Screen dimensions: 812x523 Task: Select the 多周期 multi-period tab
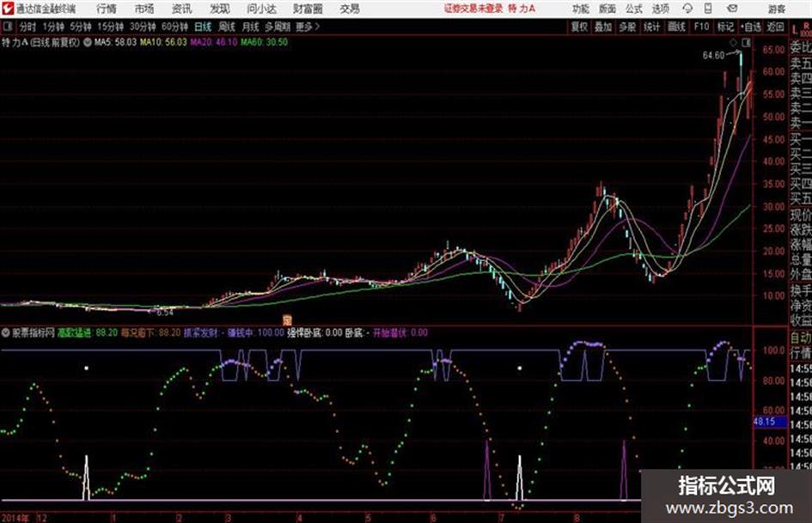click(x=278, y=27)
